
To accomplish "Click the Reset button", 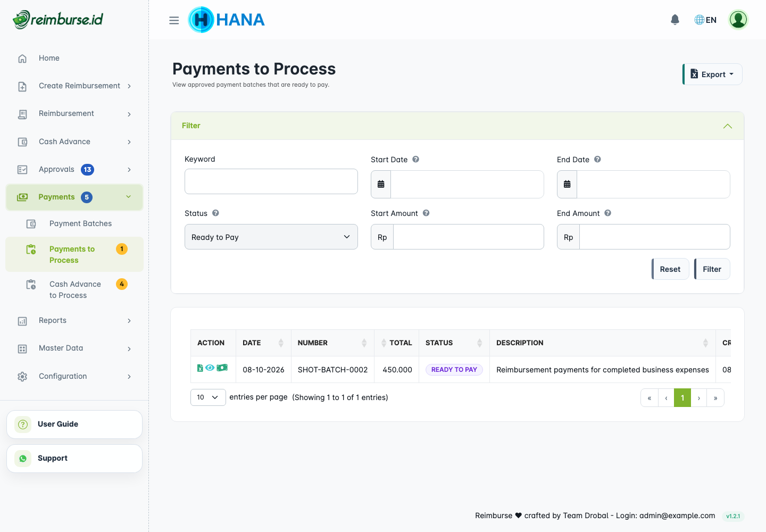I will 670,269.
